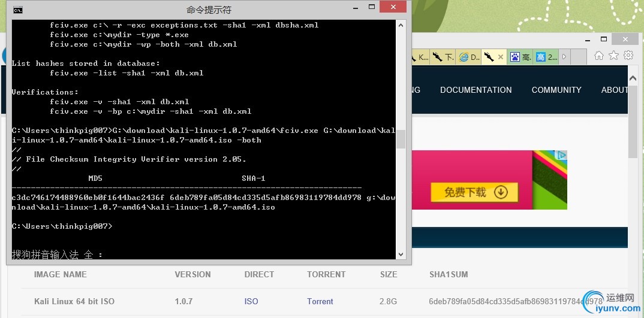The width and height of the screenshot is (644, 318).
Task: Open the command prompt system menu icon
Action: pos(17,10)
